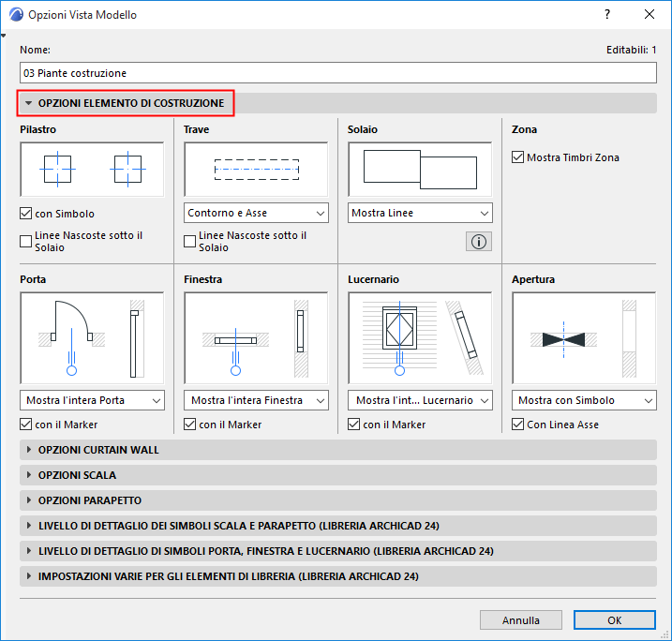Open the 'Mostra con Simbolo' Apertura dropdown
This screenshot has height=641, width=672.
click(584, 400)
